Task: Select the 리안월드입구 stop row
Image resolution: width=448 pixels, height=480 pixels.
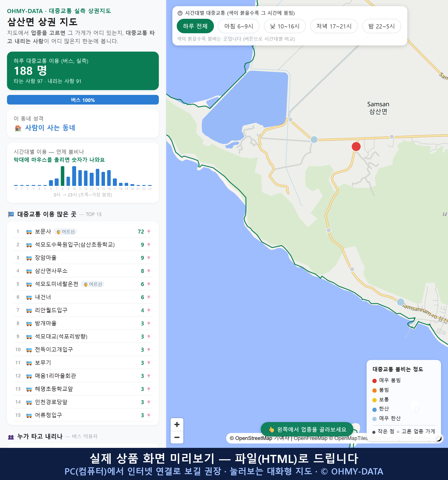Action: pos(83,310)
